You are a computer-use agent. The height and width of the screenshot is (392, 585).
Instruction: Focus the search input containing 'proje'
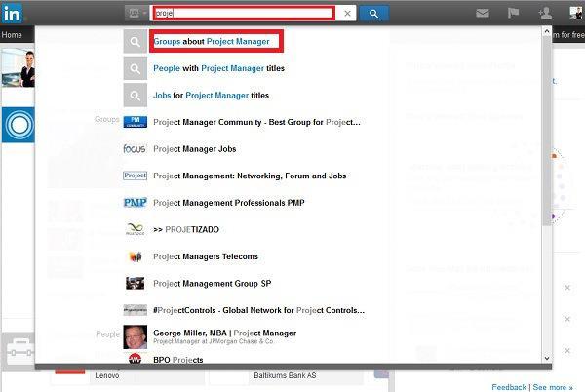tap(244, 13)
